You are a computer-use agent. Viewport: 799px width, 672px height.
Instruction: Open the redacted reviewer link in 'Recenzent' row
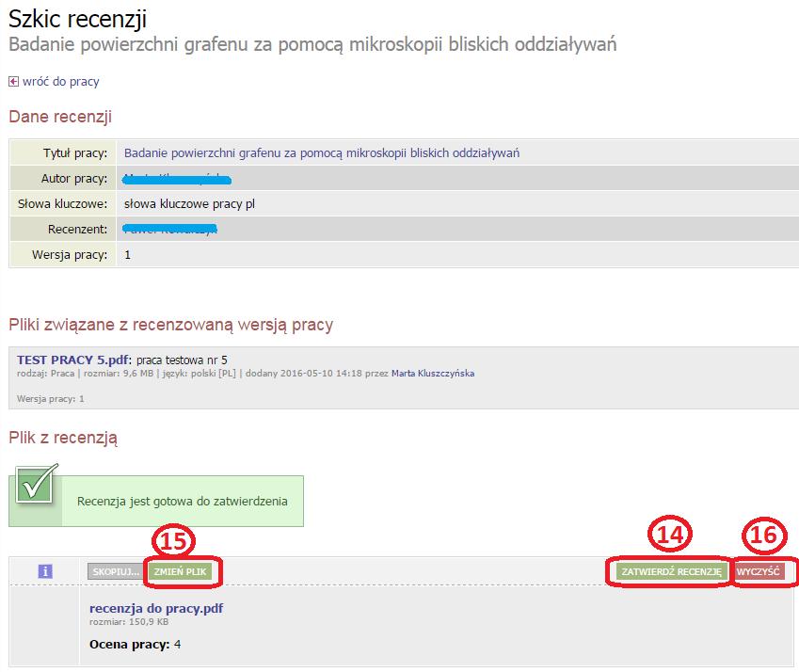click(169, 230)
